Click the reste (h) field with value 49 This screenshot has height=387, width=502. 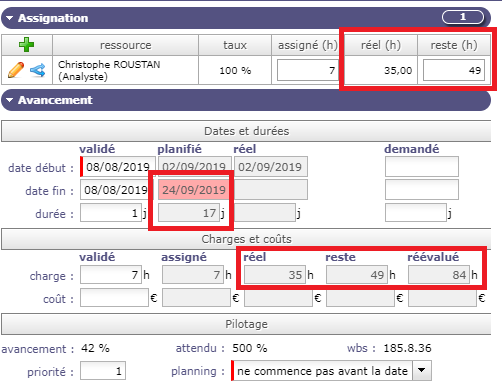(x=454, y=70)
